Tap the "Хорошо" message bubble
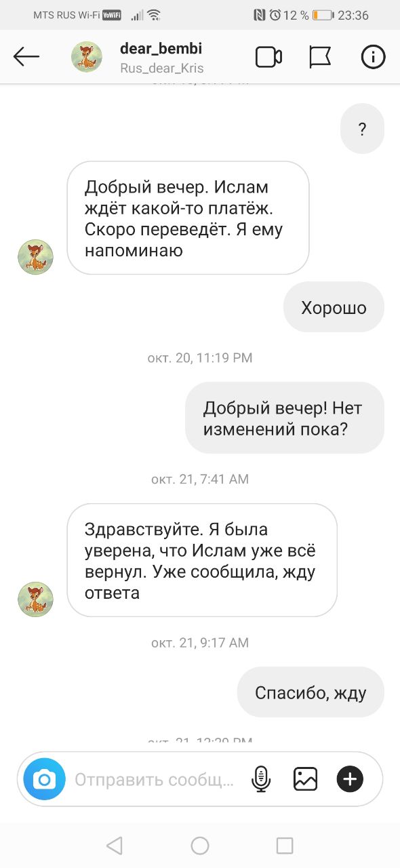 (x=334, y=307)
